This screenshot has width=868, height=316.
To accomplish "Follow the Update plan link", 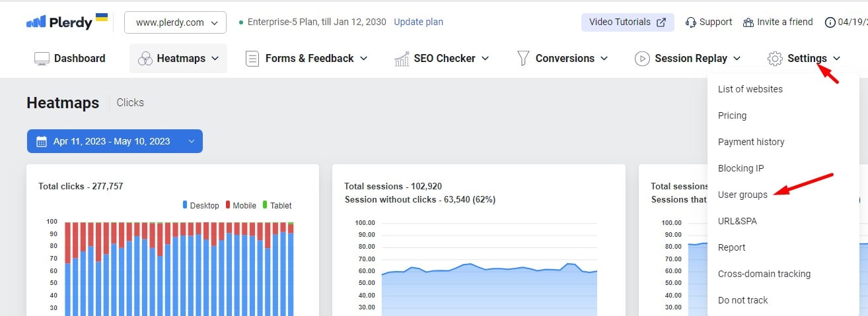I will [x=418, y=22].
